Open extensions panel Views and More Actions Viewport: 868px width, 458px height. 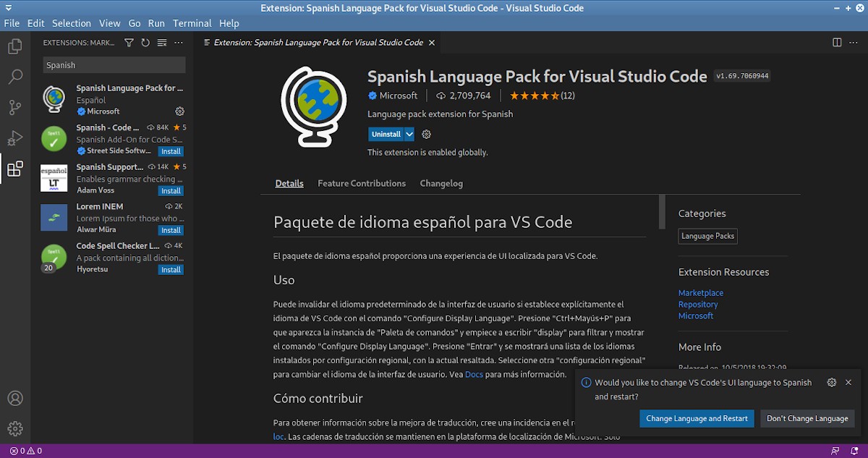pos(179,43)
